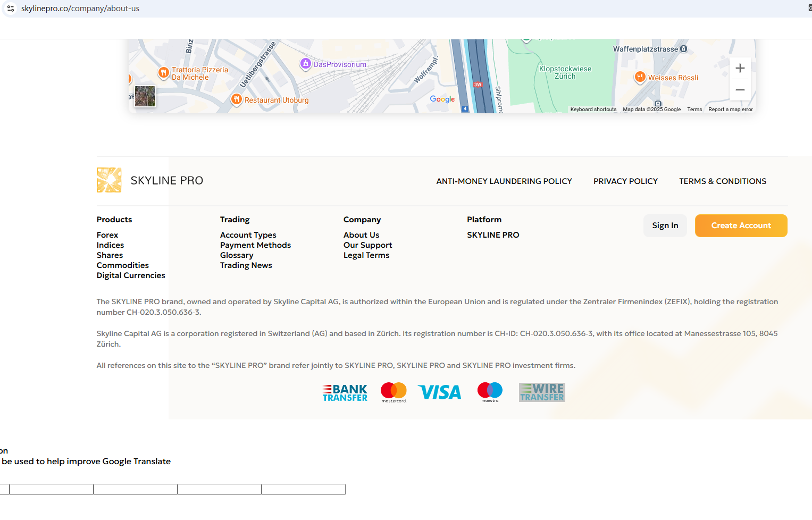The image size is (812, 520).
Task: Click the Visa payment logo
Action: 440,392
